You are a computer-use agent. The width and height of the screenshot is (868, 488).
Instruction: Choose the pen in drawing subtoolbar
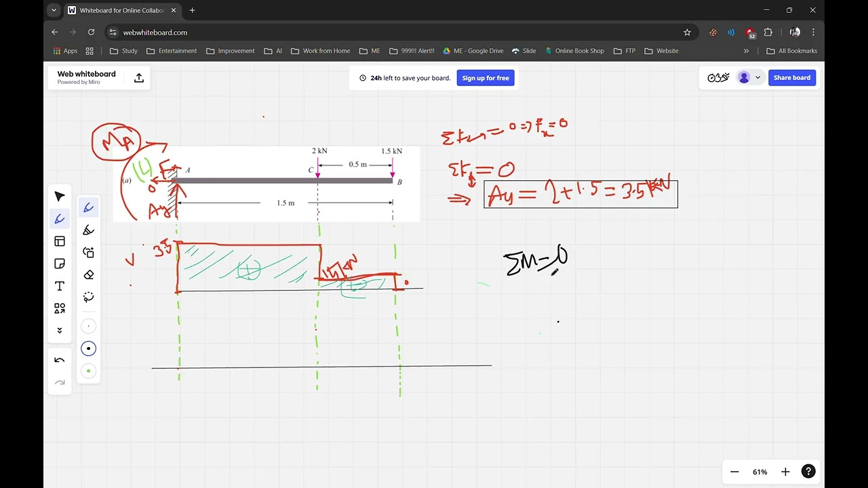point(88,208)
